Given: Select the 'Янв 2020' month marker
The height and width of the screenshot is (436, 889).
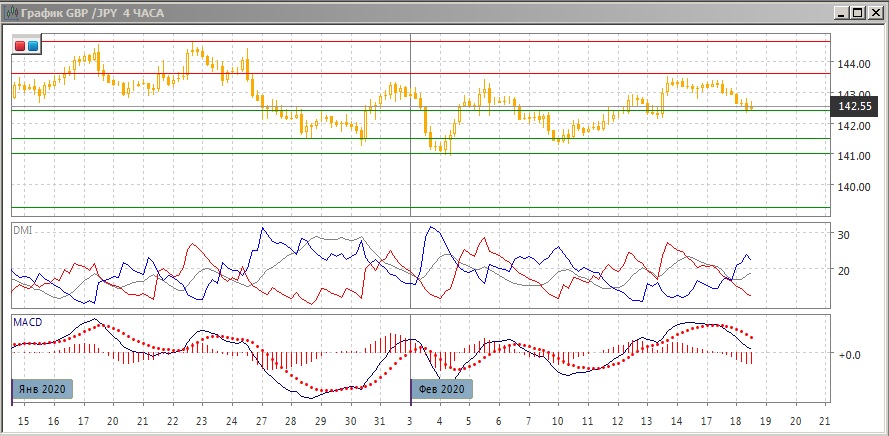Looking at the screenshot, I should [42, 390].
